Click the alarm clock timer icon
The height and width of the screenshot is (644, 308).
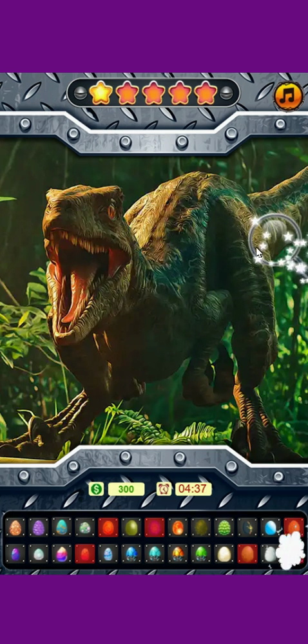(164, 489)
